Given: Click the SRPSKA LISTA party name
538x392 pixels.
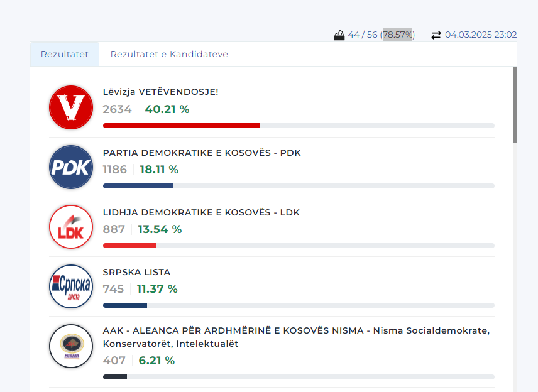Looking at the screenshot, I should click(136, 272).
